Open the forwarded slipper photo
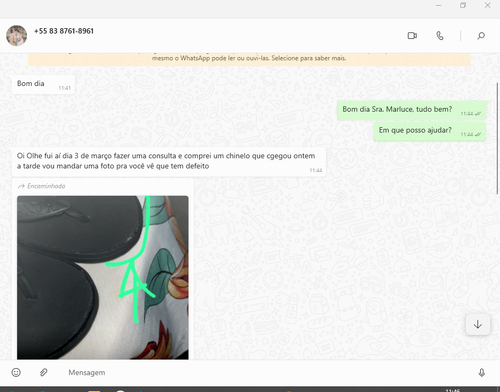 [103, 277]
